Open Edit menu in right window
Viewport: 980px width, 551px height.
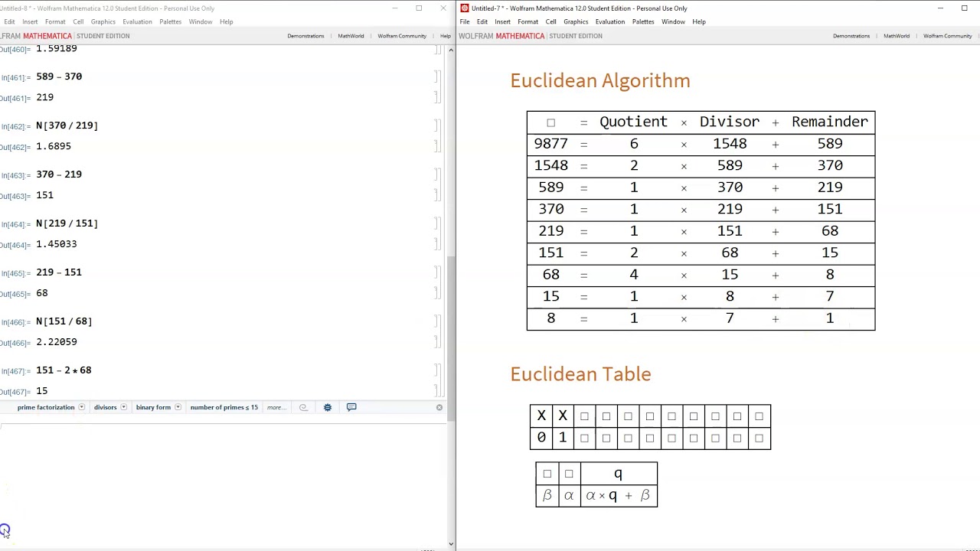pyautogui.click(x=482, y=21)
